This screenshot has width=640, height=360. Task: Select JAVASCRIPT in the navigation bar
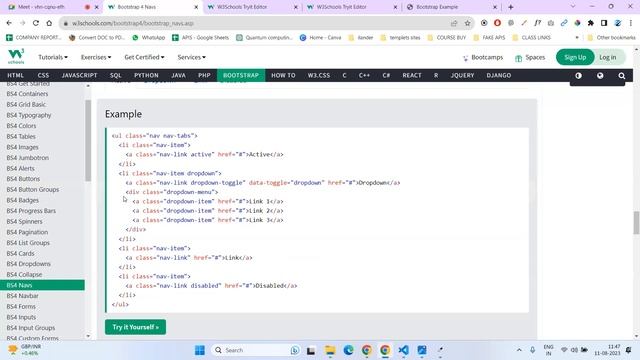click(79, 76)
